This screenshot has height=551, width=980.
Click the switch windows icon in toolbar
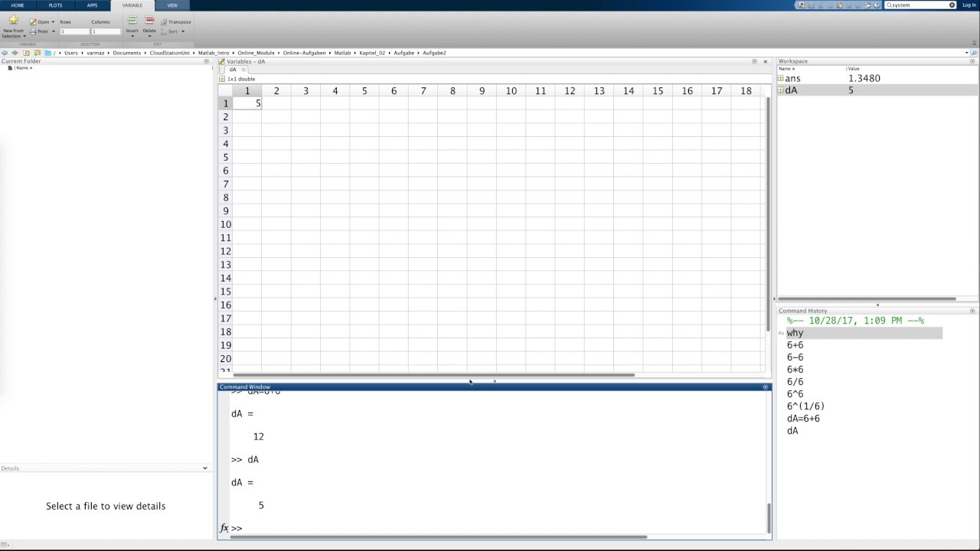pos(867,5)
